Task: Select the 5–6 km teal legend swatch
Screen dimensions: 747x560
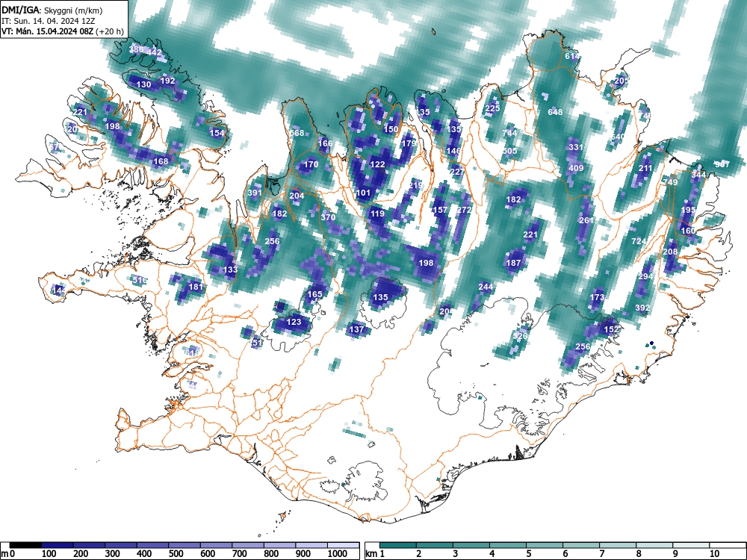Action: [545, 545]
